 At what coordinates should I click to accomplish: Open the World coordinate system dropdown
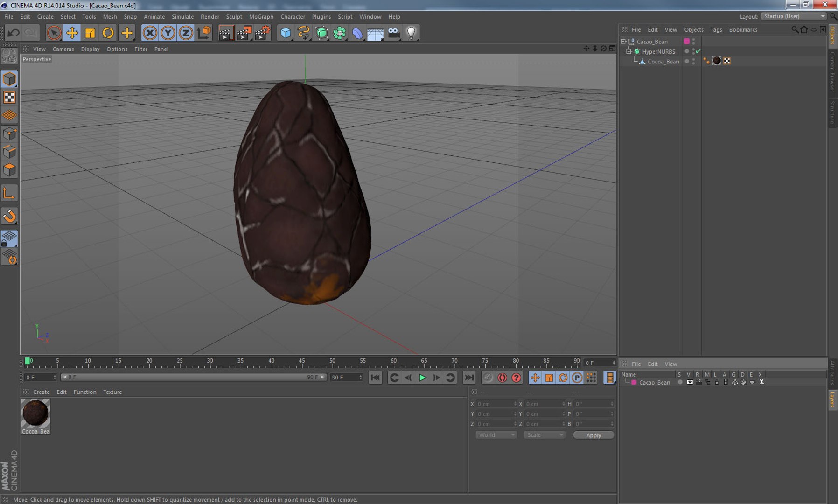[496, 435]
